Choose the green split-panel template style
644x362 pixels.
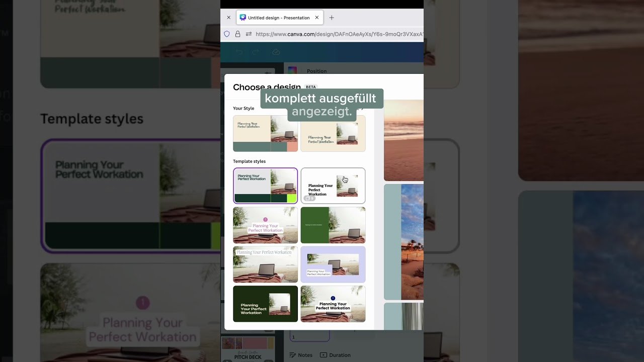(x=333, y=225)
